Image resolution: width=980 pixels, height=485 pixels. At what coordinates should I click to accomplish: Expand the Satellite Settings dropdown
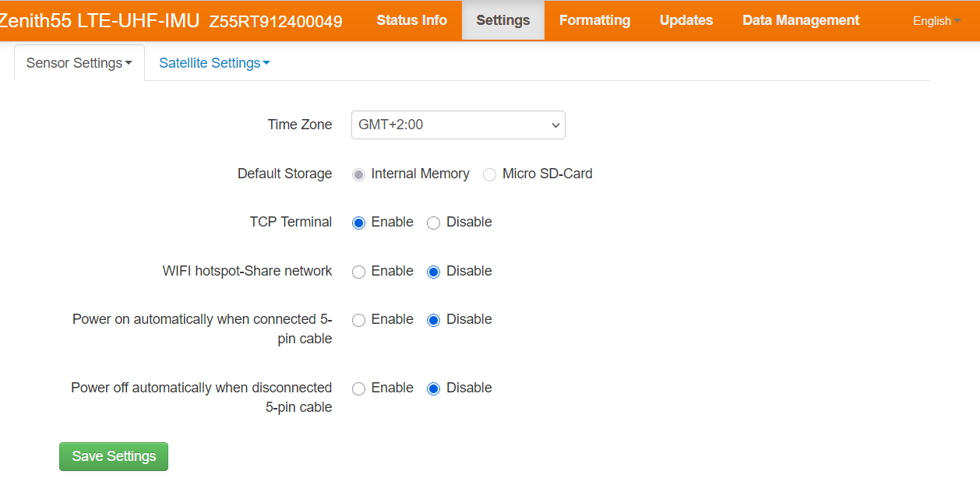point(214,63)
